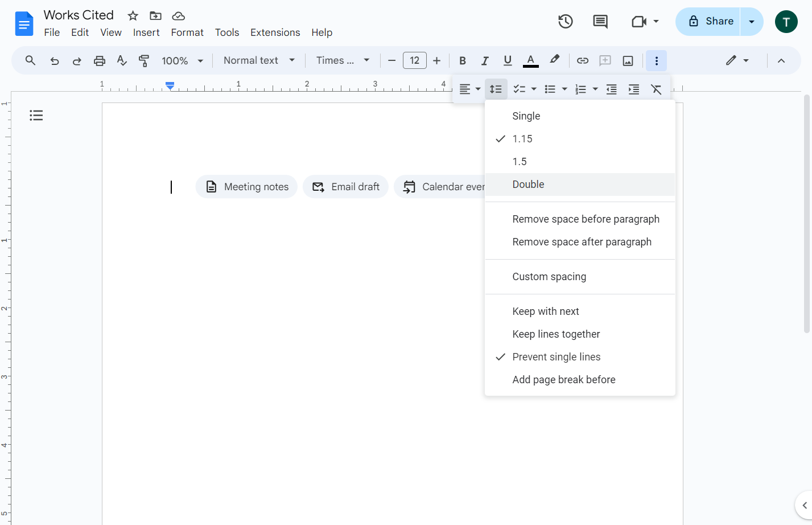This screenshot has width=812, height=525.
Task: Open the Normal text style dropdown
Action: (x=259, y=61)
